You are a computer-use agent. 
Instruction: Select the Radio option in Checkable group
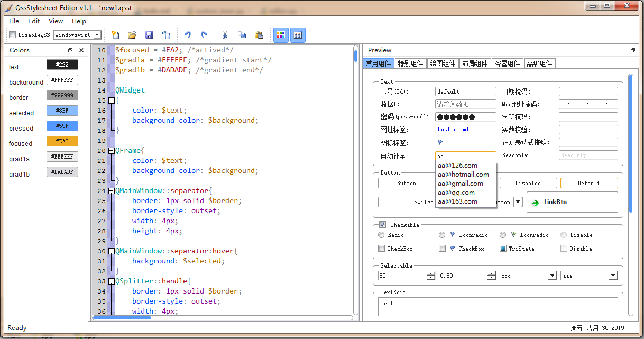pos(382,235)
